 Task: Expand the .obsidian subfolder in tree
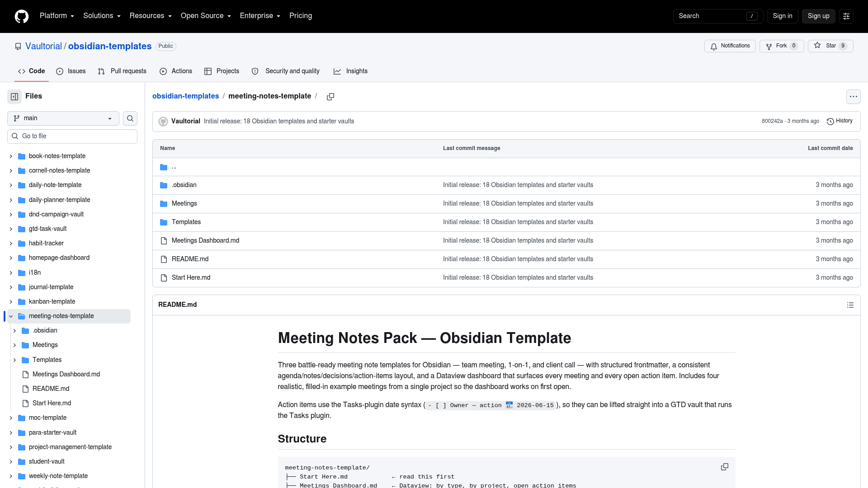point(14,331)
